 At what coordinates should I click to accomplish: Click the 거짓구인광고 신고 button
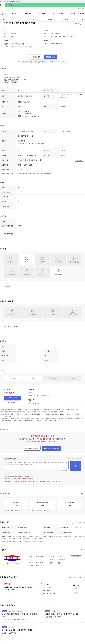point(79,522)
